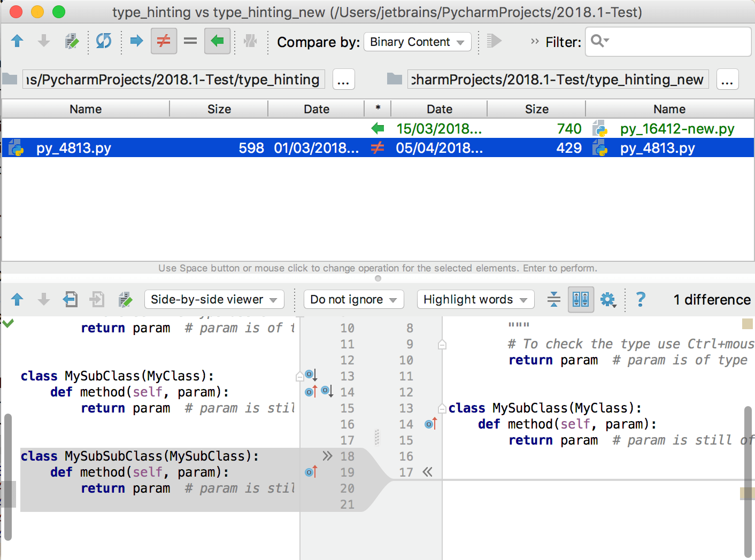Screen dimensions: 755x560
Task: Set operation to copy file left to right
Action: [136, 41]
